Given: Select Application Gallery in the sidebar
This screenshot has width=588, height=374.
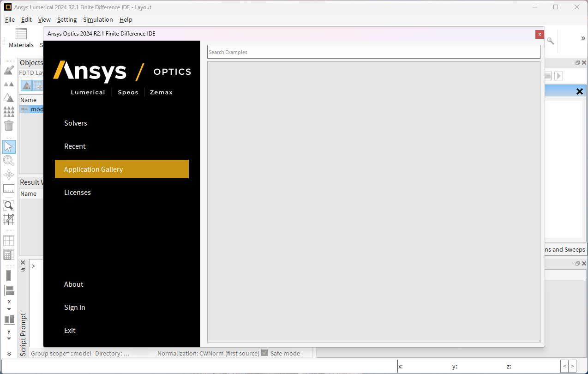Looking at the screenshot, I should pyautogui.click(x=122, y=169).
